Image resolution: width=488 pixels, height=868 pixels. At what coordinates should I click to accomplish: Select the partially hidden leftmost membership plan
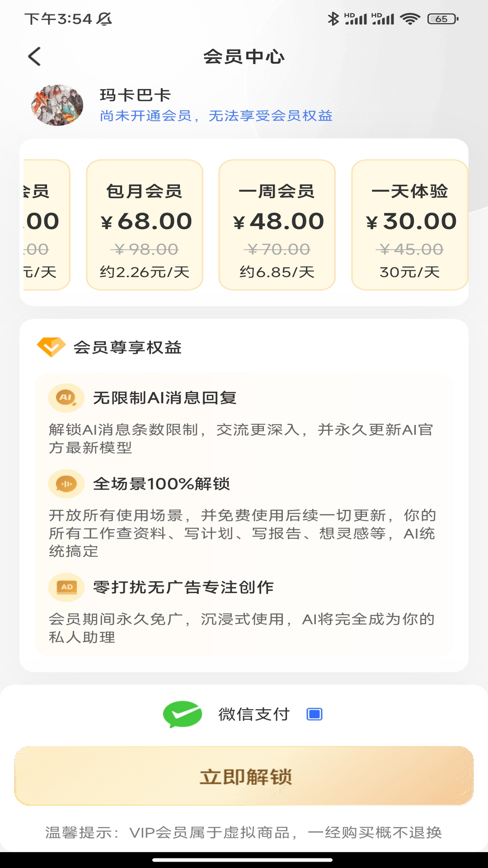click(x=45, y=225)
